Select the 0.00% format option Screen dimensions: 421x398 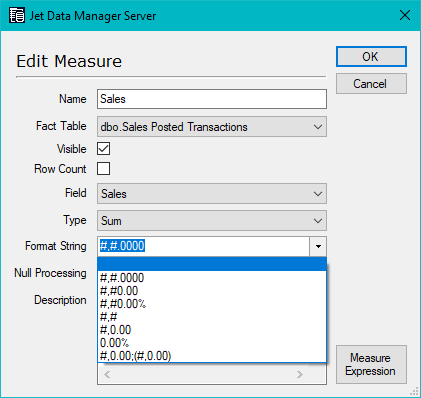click(212, 343)
